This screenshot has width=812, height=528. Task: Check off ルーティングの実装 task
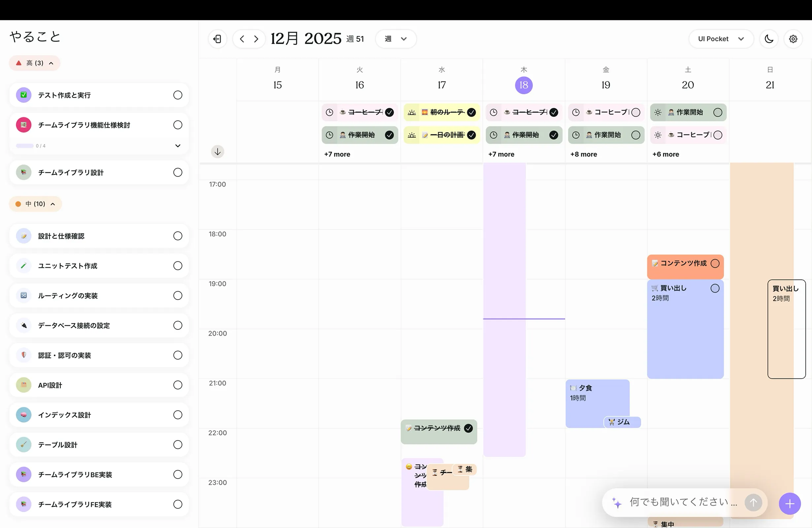tap(177, 295)
